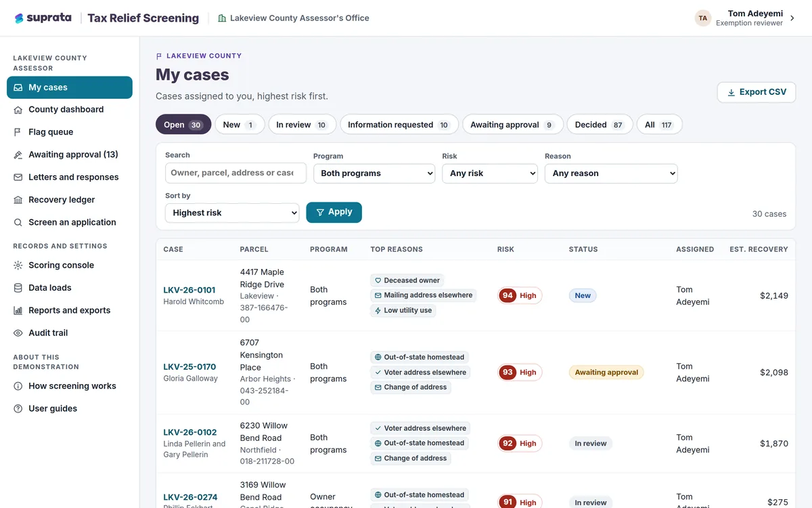Click the county office building icon
This screenshot has width=812, height=508.
pos(222,18)
